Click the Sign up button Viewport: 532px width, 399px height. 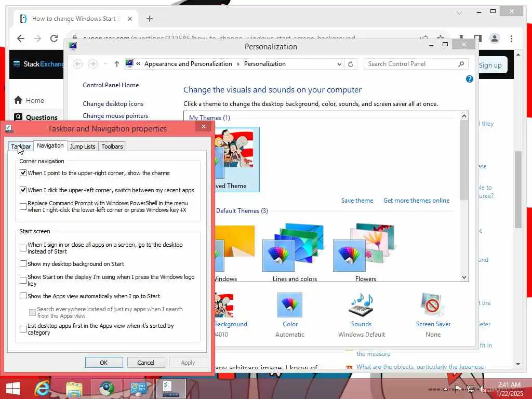[x=490, y=65]
